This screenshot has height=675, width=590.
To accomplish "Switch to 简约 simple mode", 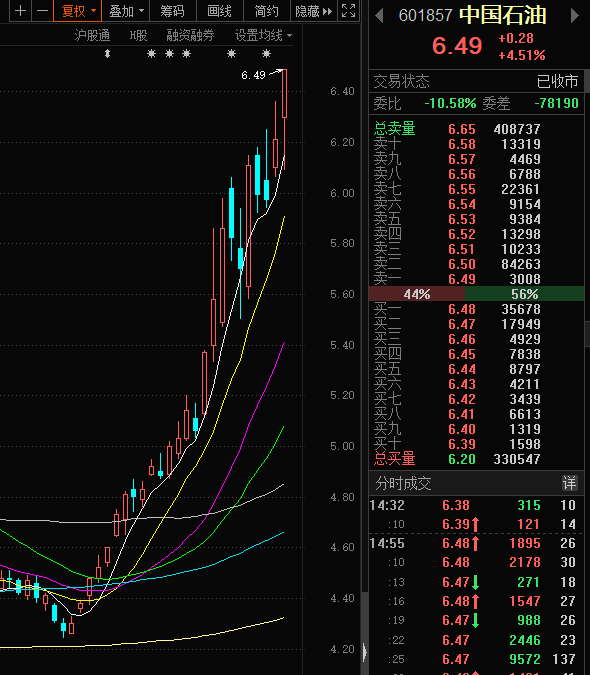I will click(x=266, y=11).
